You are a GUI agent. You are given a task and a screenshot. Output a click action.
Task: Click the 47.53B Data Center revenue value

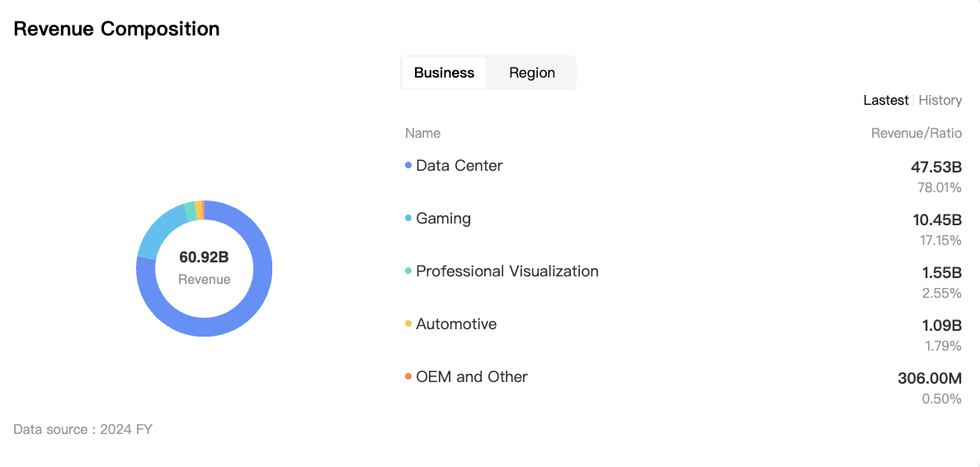(936, 167)
